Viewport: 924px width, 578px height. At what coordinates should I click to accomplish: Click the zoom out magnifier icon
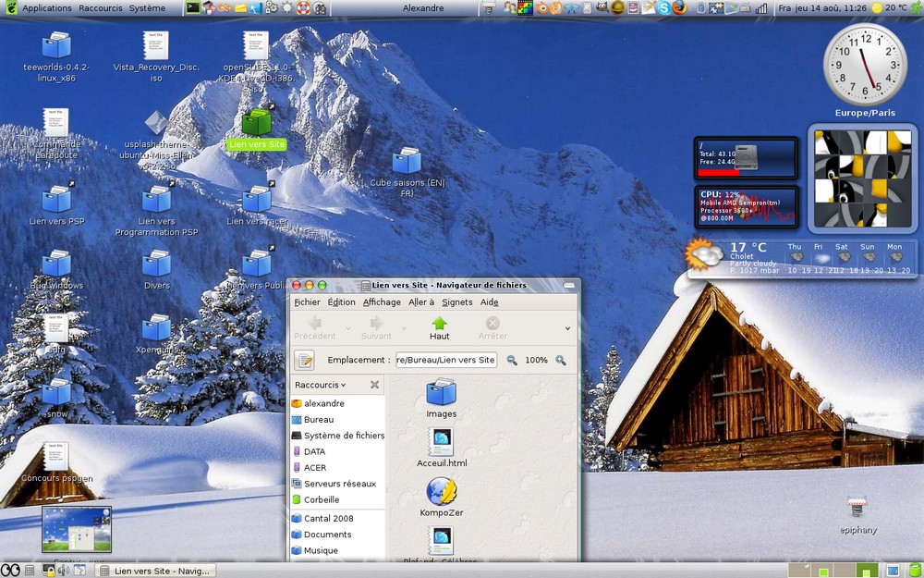pos(512,360)
